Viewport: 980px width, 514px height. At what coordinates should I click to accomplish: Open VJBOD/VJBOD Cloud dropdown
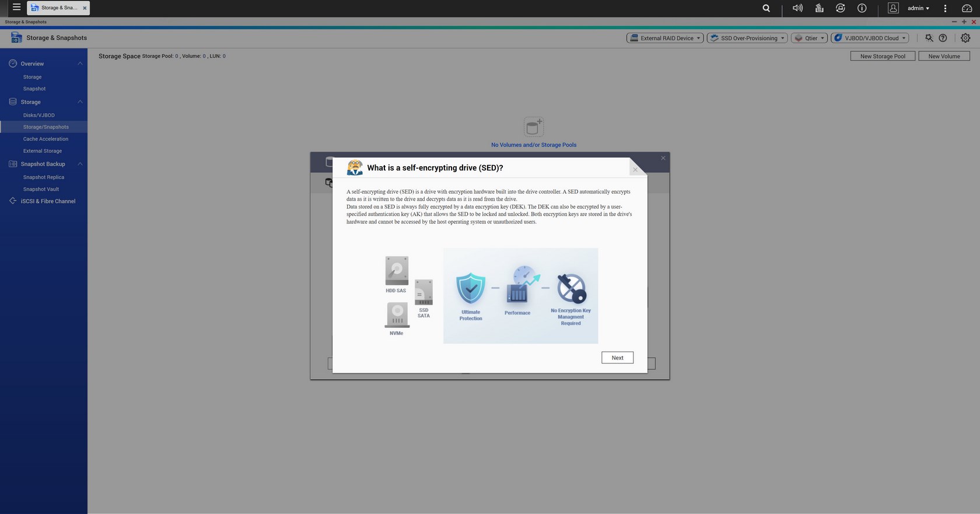870,38
